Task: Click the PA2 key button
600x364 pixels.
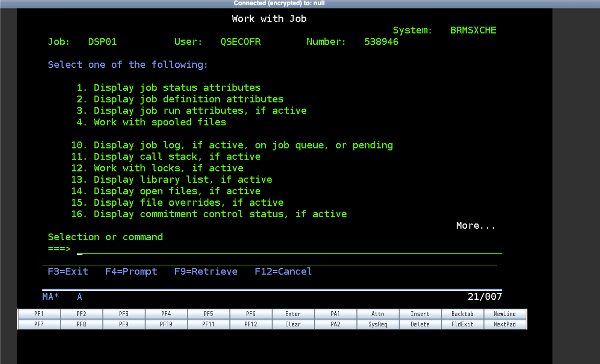Action: (x=335, y=324)
